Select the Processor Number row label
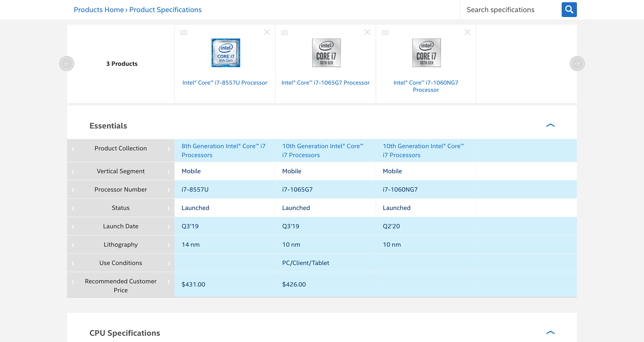 (121, 190)
